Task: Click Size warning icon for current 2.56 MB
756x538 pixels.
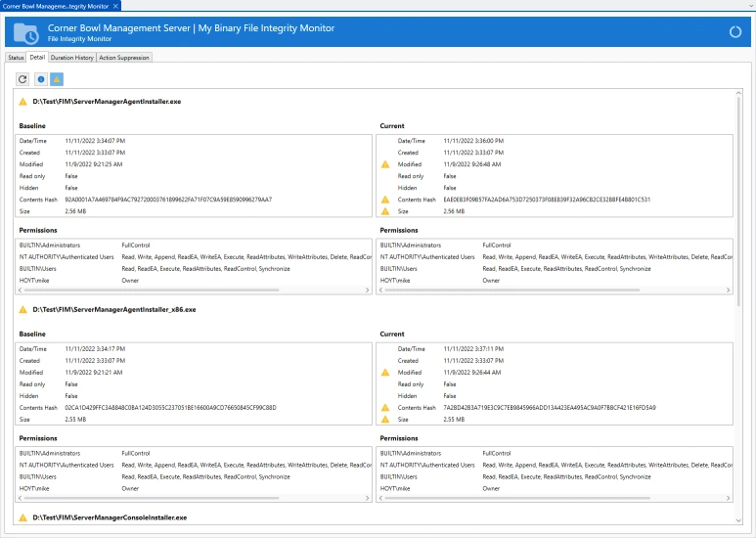Action: point(385,211)
